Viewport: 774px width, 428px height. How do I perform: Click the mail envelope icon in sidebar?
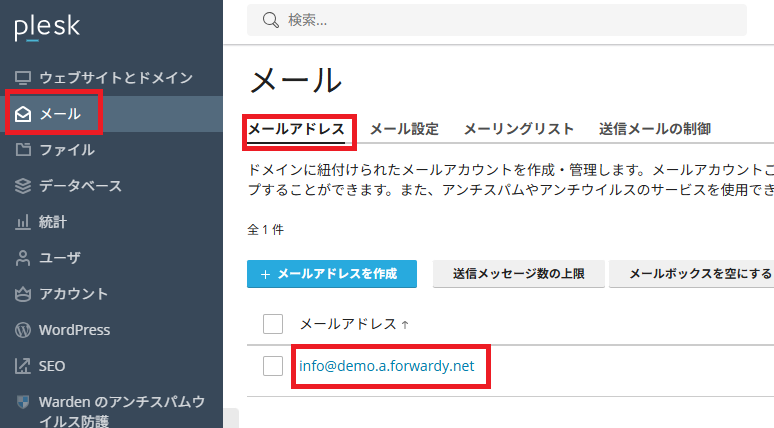click(x=23, y=114)
